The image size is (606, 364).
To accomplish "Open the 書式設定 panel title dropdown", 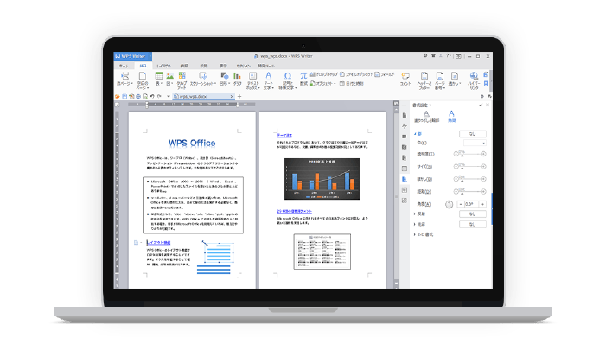I will tap(422, 105).
